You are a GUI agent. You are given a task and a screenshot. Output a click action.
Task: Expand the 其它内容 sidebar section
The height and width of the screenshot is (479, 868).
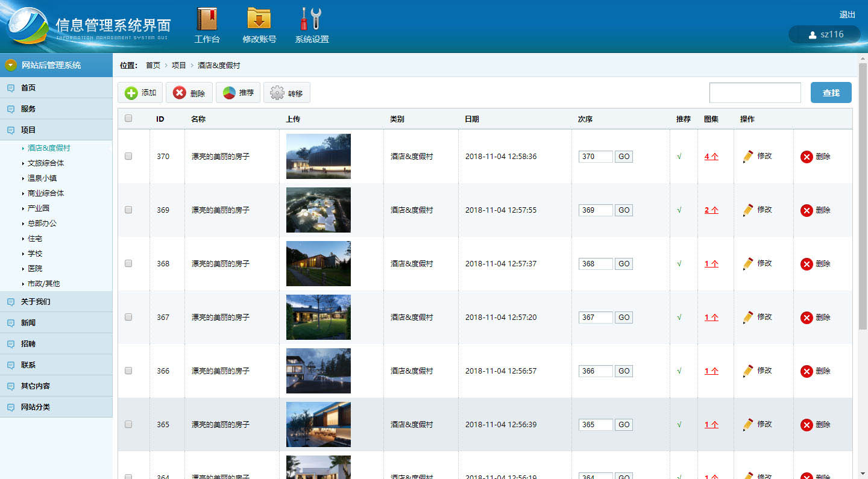(x=56, y=386)
